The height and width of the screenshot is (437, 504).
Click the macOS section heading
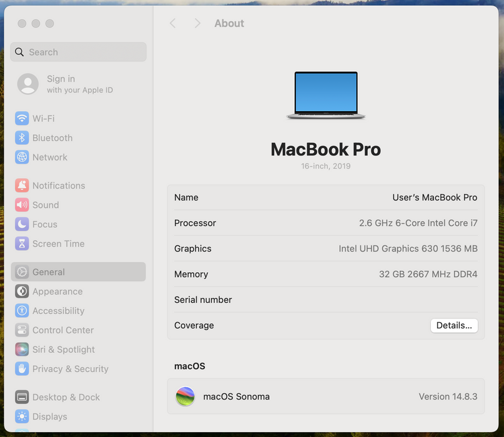click(190, 366)
